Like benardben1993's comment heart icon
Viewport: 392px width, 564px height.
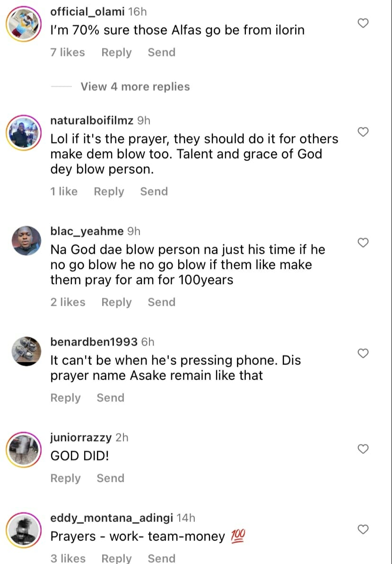click(363, 353)
